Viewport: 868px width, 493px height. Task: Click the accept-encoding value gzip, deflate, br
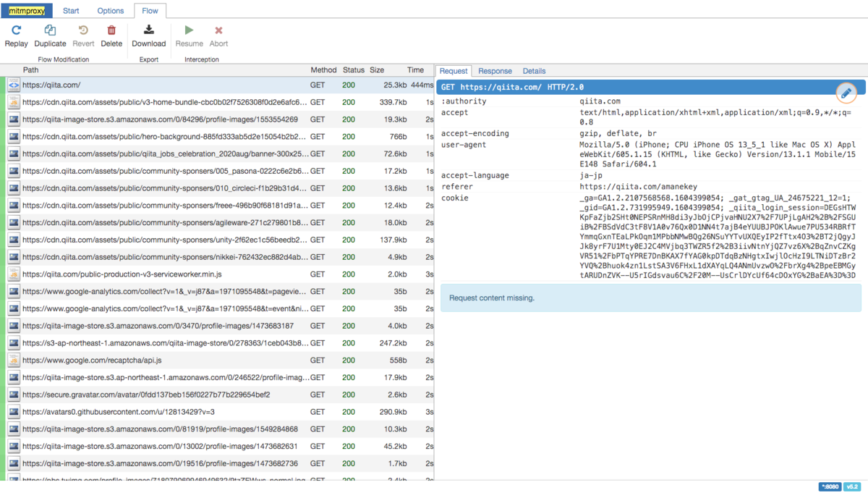tap(618, 133)
